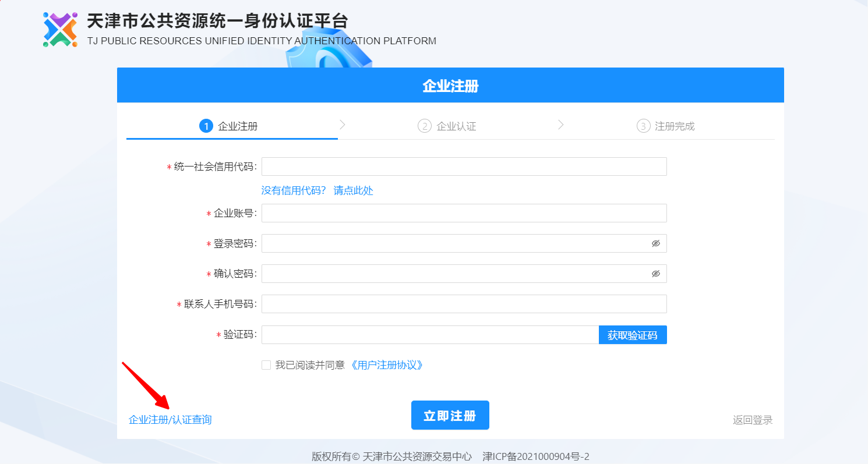Open the 《用户注册协议》 link
The height and width of the screenshot is (464, 868).
(387, 365)
